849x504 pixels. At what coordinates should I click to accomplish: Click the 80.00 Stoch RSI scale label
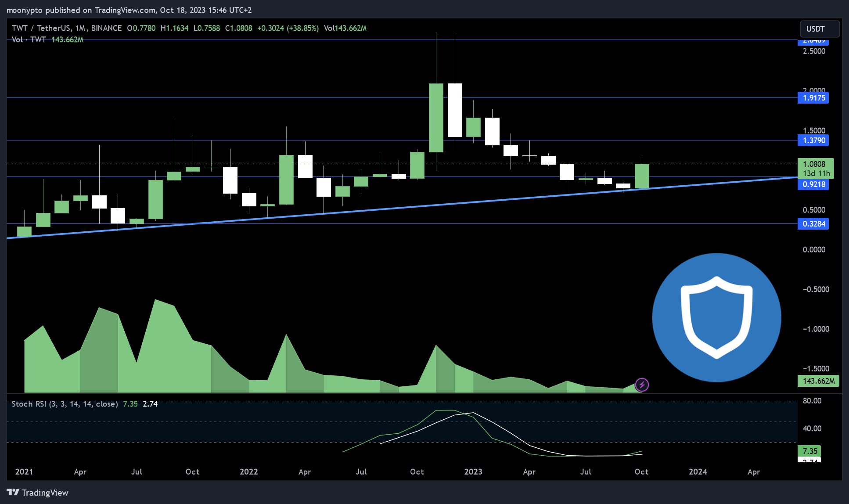tap(812, 401)
